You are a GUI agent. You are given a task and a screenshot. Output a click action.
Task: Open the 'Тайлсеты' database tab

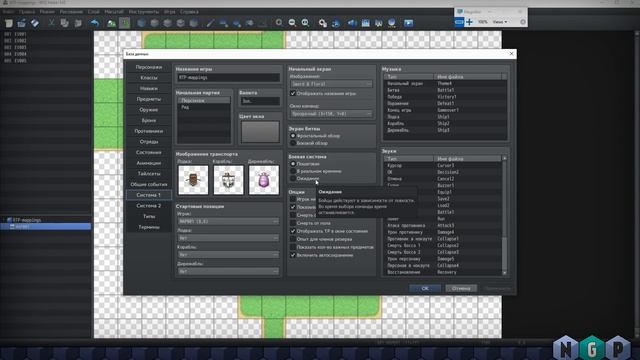click(x=149, y=173)
